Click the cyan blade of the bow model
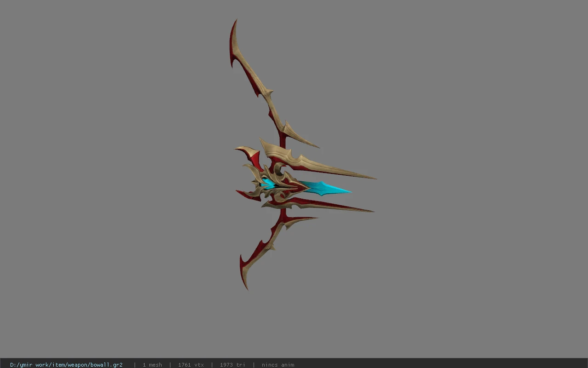This screenshot has width=588, height=368. (324, 188)
